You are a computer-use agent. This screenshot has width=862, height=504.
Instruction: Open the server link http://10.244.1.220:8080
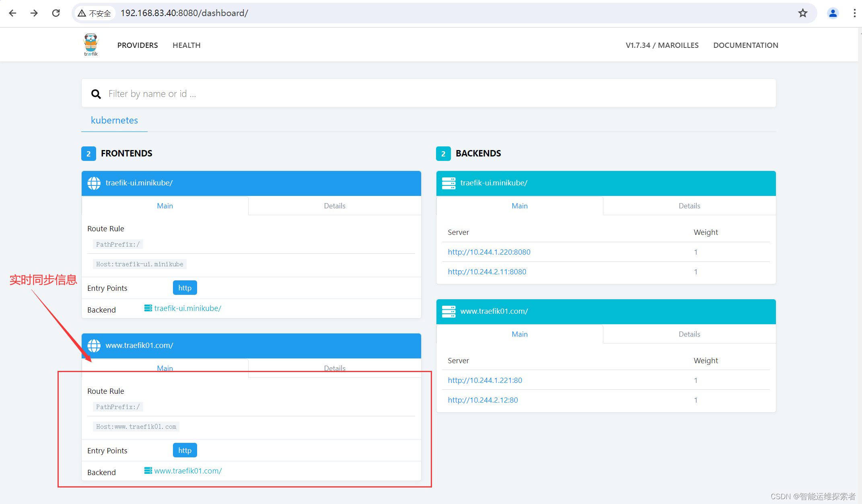489,252
